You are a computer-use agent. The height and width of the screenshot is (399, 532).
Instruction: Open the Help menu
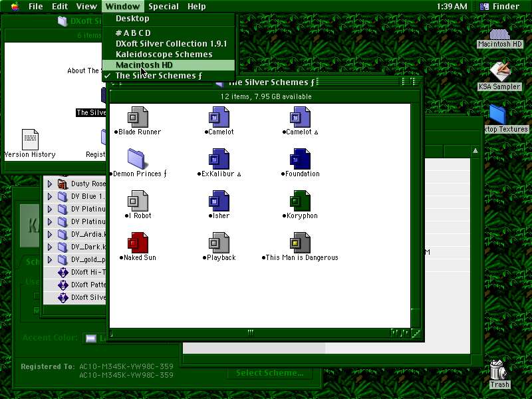197,7
